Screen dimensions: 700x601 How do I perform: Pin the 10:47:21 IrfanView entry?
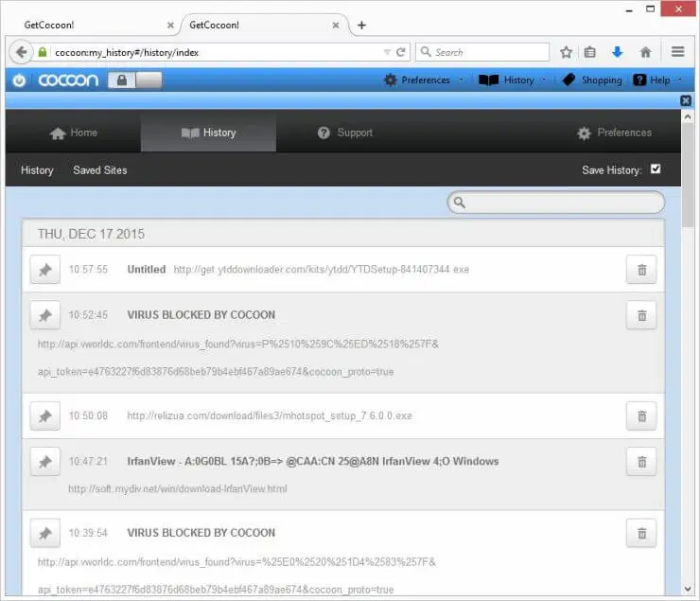[45, 462]
